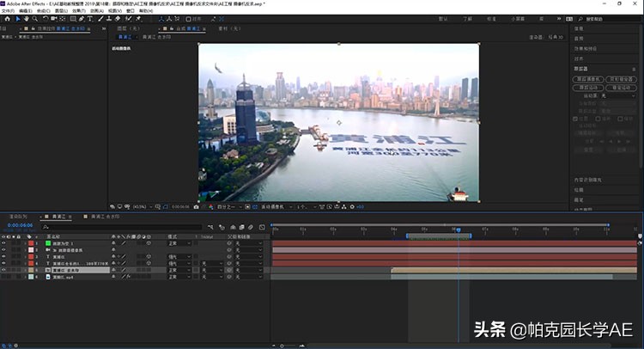Click the search help magnifier icon

tap(580, 19)
